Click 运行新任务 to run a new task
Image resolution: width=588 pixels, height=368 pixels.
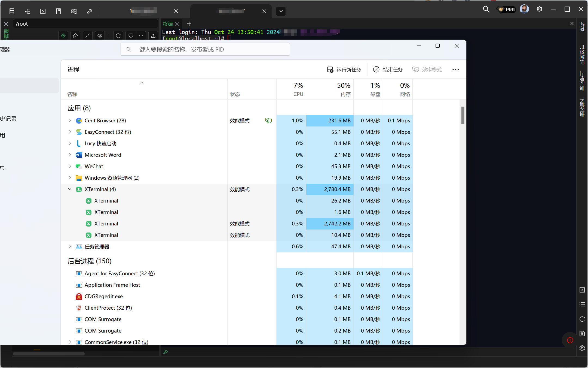pos(344,70)
